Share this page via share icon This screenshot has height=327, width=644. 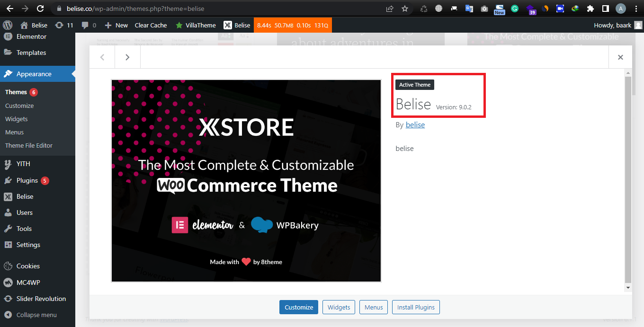(x=390, y=9)
